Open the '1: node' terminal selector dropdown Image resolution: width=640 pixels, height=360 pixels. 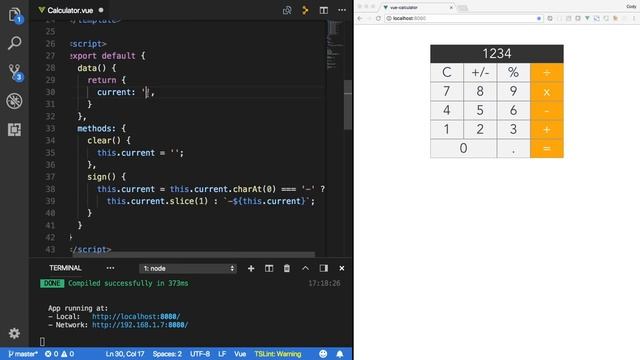pyautogui.click(x=188, y=268)
